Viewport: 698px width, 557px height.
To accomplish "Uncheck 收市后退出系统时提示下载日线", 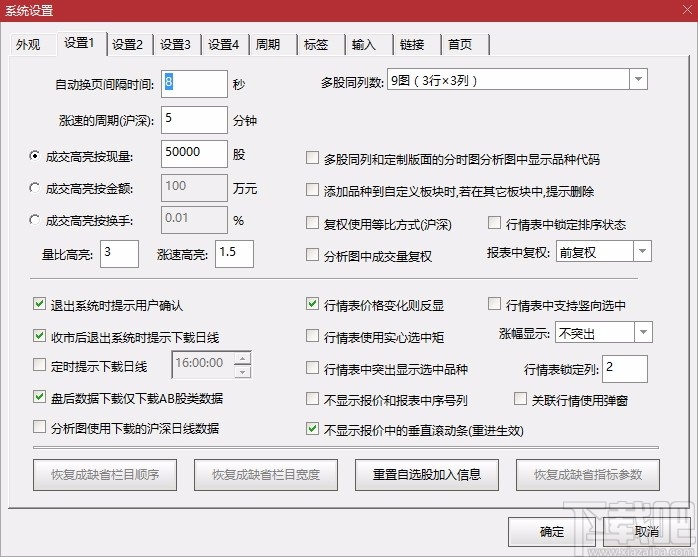I will 39,336.
